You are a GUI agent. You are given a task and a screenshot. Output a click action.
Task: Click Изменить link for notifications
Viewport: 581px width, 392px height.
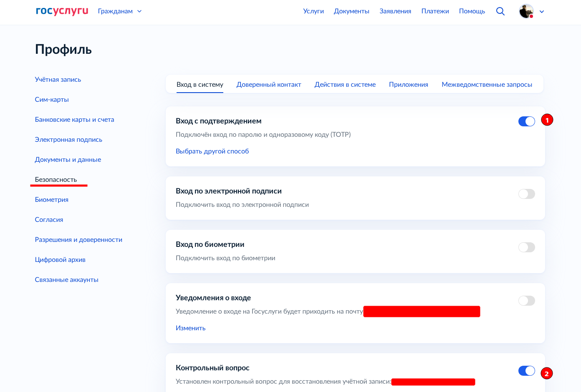point(190,328)
